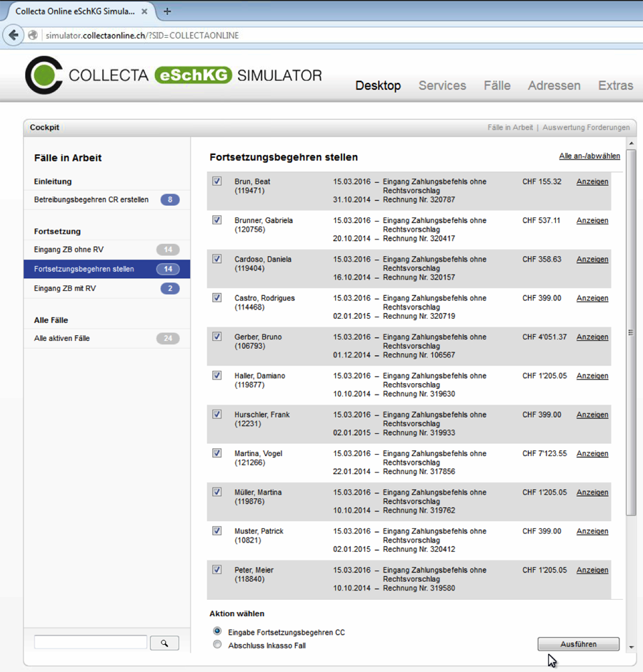Close the Collecta Online eSchKG tab
Image resolution: width=643 pixels, height=672 pixels.
[x=145, y=11]
